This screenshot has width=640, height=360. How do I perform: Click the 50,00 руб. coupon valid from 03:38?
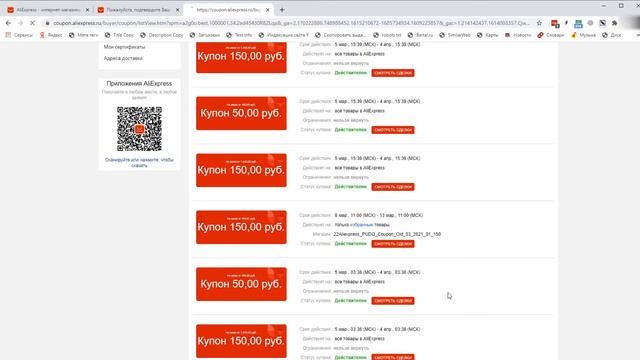pos(241,284)
